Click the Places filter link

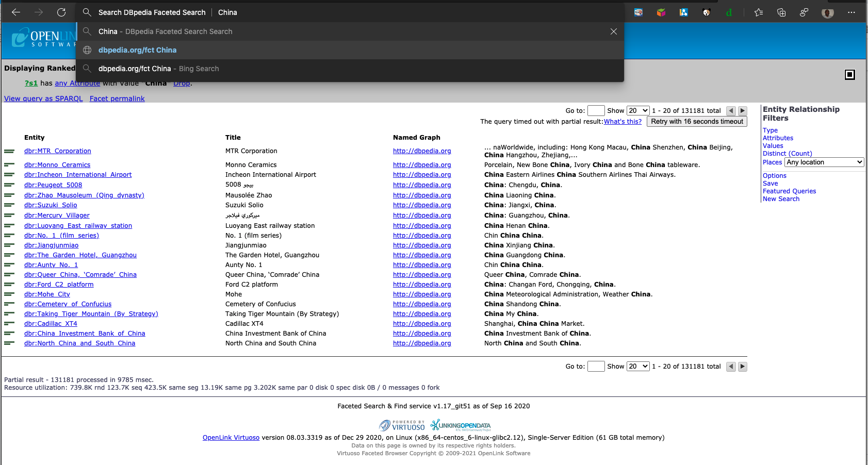(772, 162)
